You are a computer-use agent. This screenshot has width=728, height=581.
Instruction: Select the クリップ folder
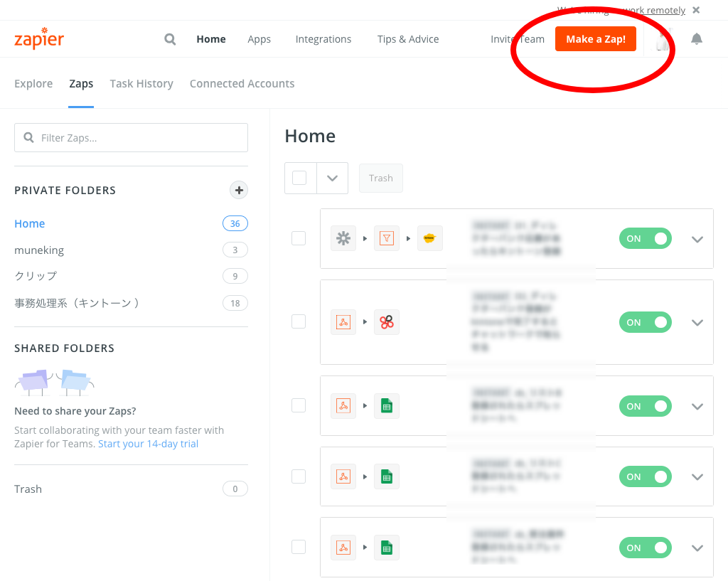pyautogui.click(x=36, y=276)
